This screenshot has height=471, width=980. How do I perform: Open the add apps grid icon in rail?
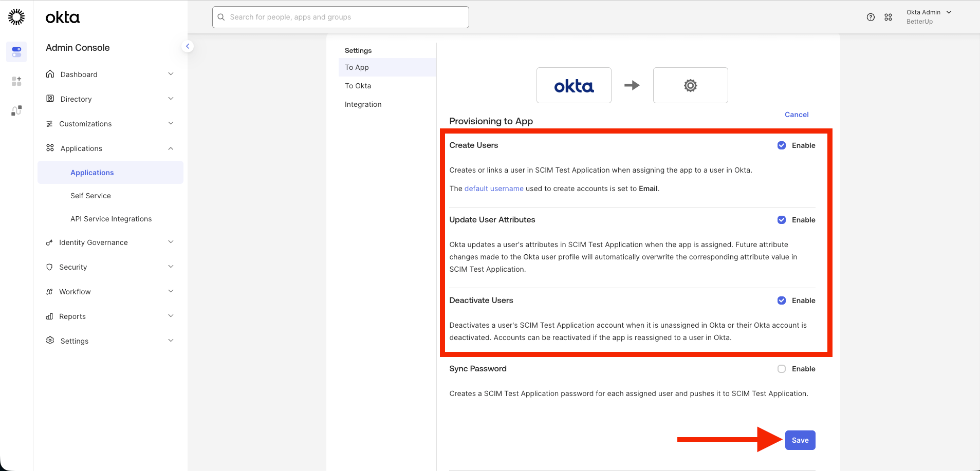pyautogui.click(x=16, y=81)
